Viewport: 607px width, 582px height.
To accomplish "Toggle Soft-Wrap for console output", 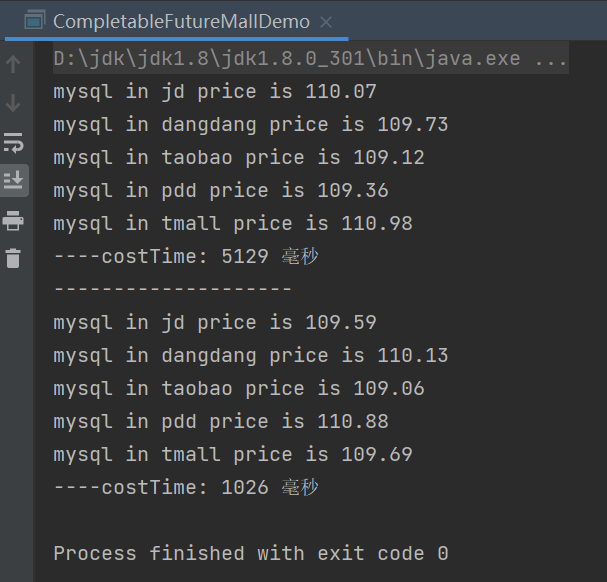I will pos(13,141).
